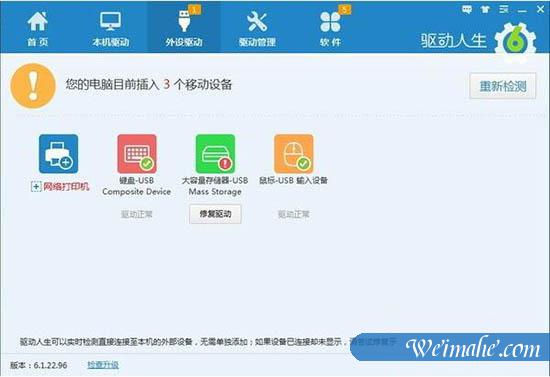Screen dimensions: 550x377
Task: Minimize the window
Action: pos(522,11)
